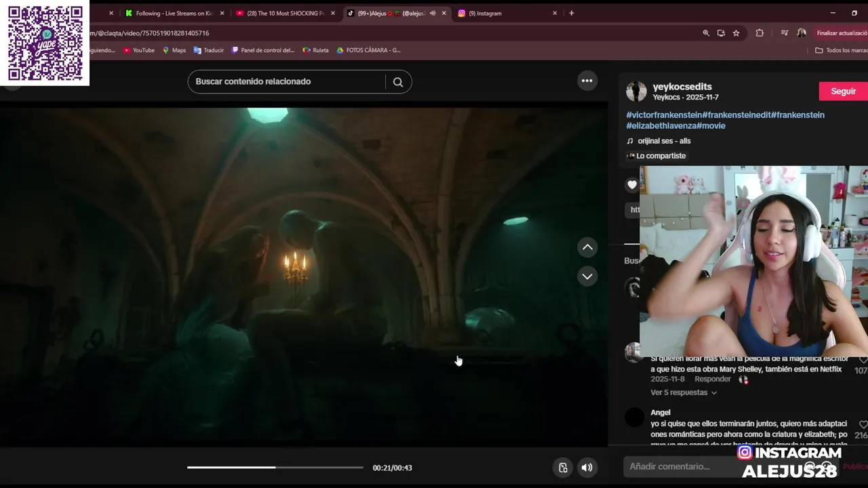Click the search magnifier icon in TikTok

pyautogui.click(x=398, y=82)
